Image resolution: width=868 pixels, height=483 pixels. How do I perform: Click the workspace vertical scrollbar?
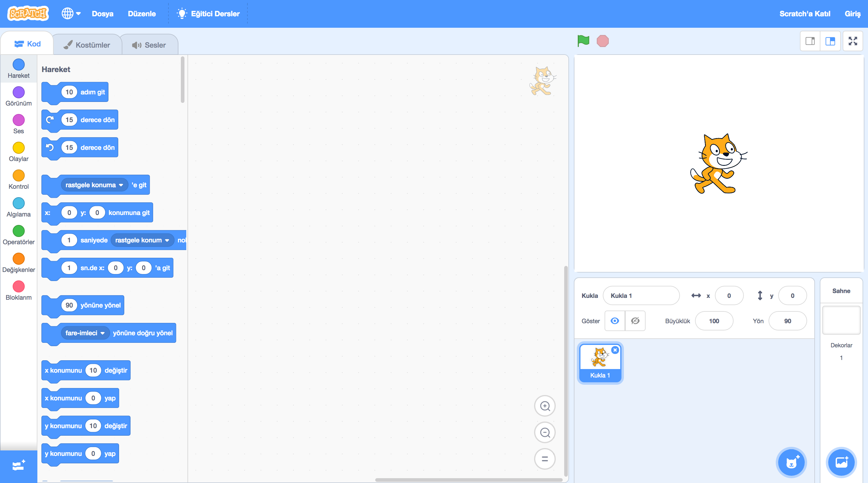click(x=566, y=371)
